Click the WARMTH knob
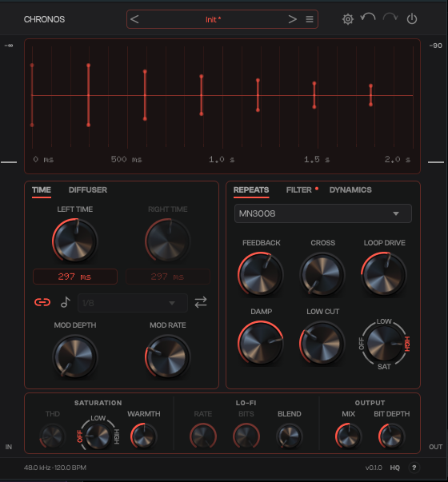448x482 pixels. 144,436
